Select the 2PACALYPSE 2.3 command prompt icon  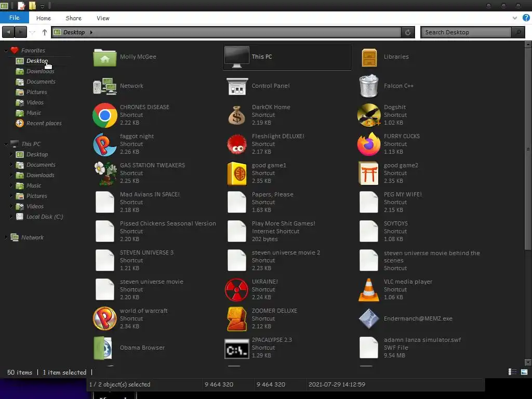click(x=237, y=349)
